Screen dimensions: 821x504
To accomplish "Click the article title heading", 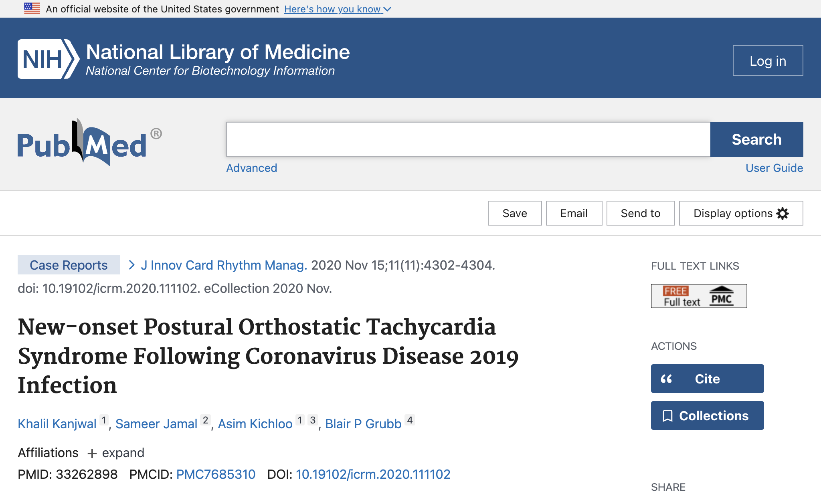I will pyautogui.click(x=268, y=356).
